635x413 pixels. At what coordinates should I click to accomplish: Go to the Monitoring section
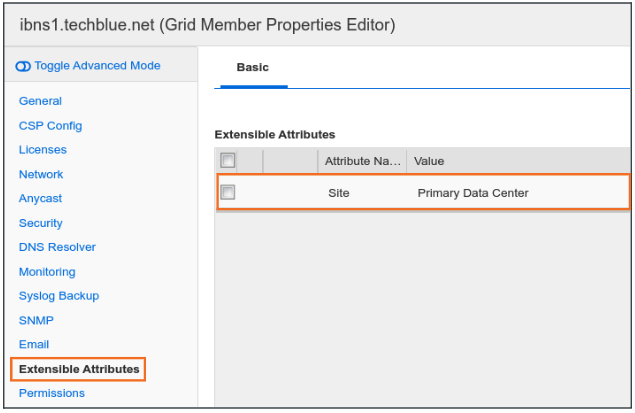pyautogui.click(x=47, y=272)
